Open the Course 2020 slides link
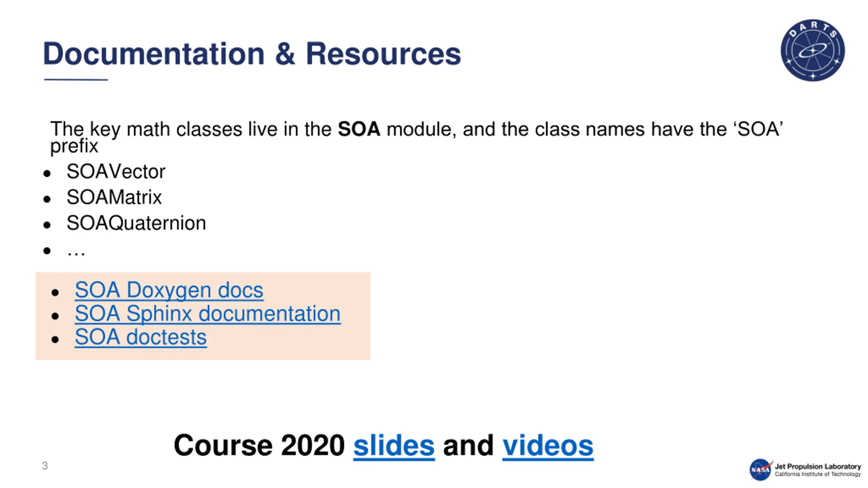This screenshot has width=868, height=488. tap(394, 445)
